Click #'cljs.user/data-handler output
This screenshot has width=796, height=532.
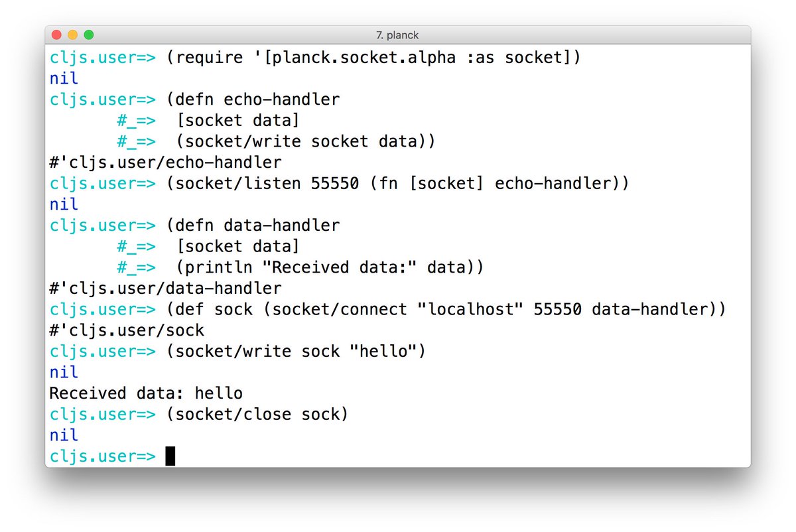coord(165,289)
